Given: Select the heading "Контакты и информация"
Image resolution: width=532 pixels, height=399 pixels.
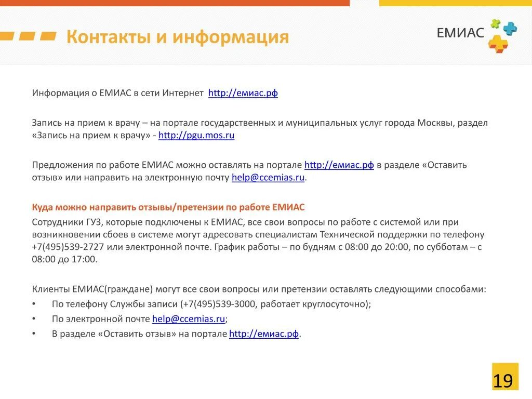Looking at the screenshot, I should [x=178, y=37].
